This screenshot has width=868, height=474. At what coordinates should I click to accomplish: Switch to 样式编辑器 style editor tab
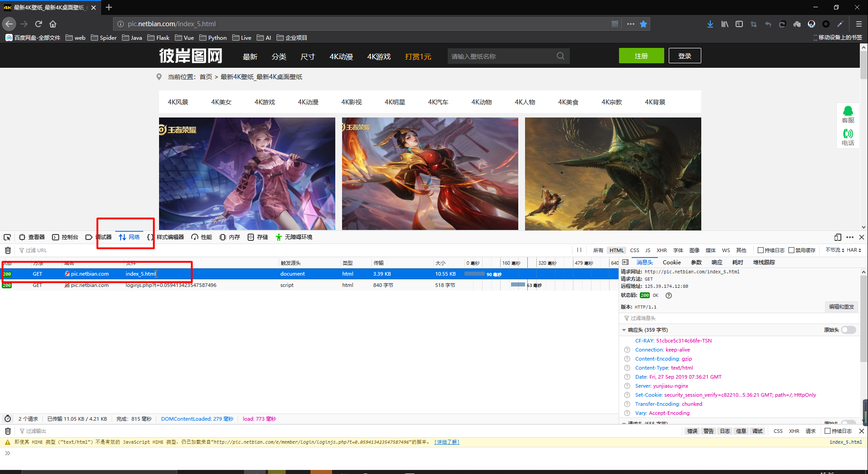[x=165, y=237]
